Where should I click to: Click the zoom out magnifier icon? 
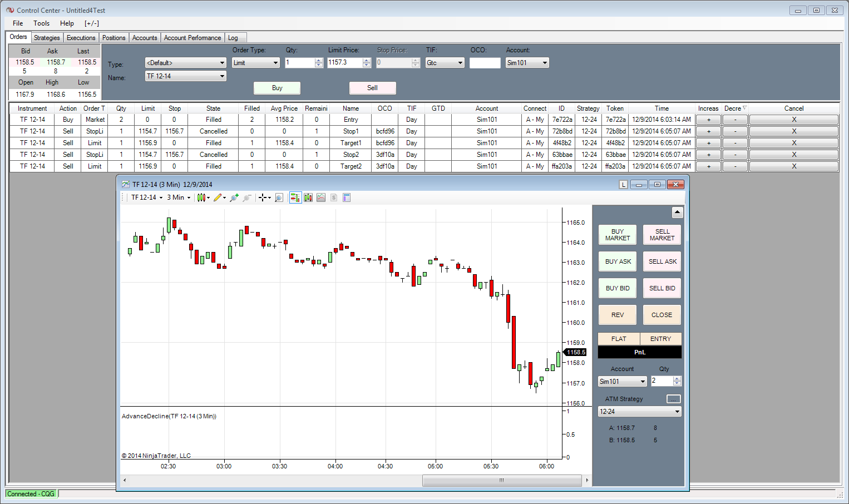click(247, 197)
